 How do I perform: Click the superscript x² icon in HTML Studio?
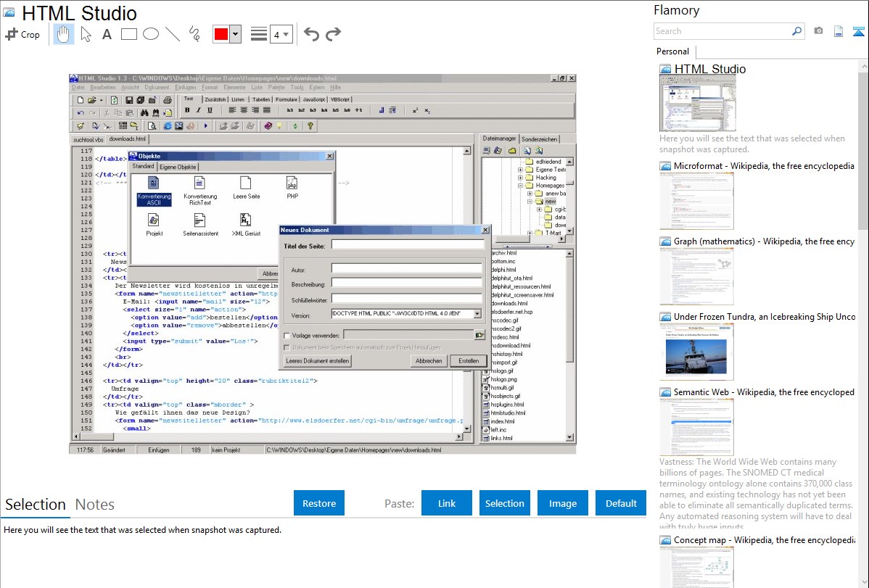pos(415,110)
